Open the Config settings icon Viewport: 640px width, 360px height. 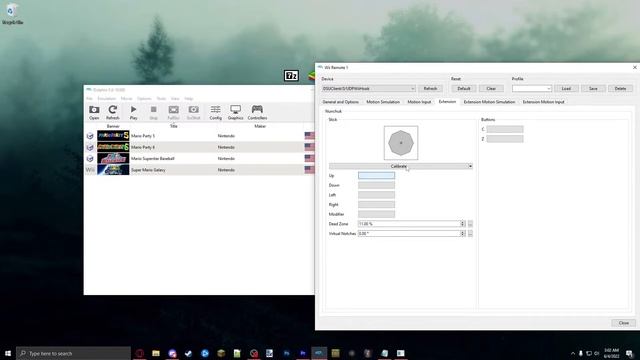point(216,112)
